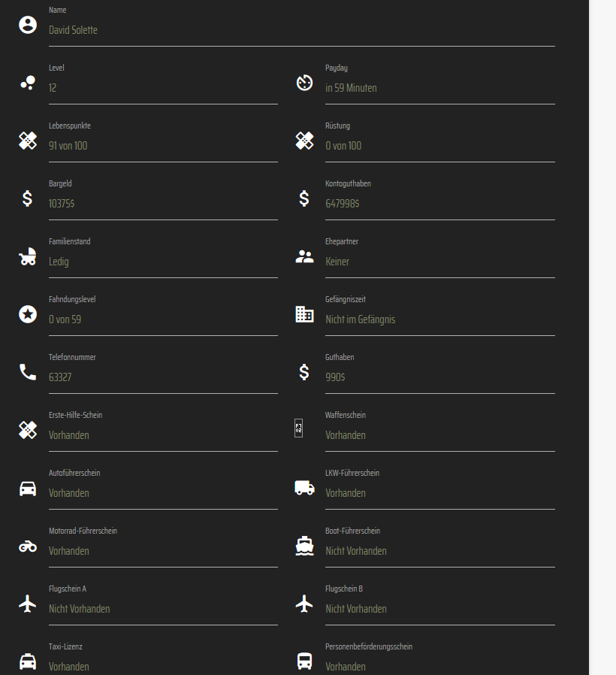
Task: Click the people icon for Ehepartner
Action: [304, 256]
